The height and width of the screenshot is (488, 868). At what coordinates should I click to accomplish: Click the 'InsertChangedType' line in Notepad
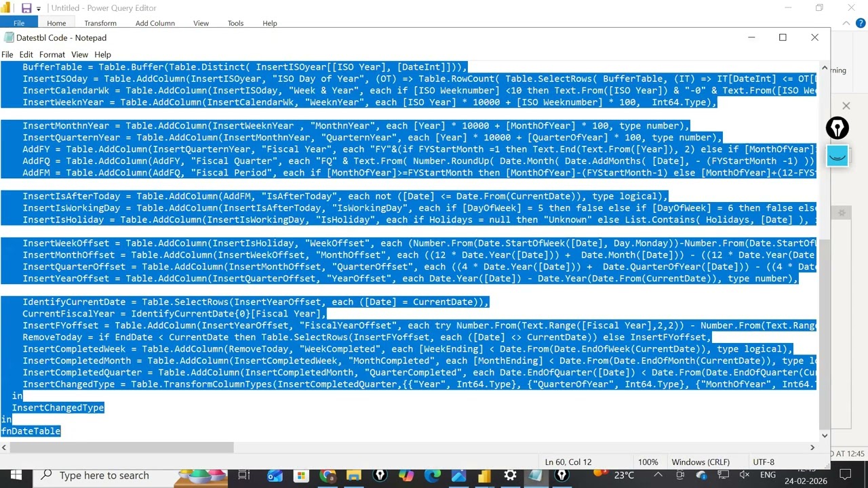click(58, 407)
